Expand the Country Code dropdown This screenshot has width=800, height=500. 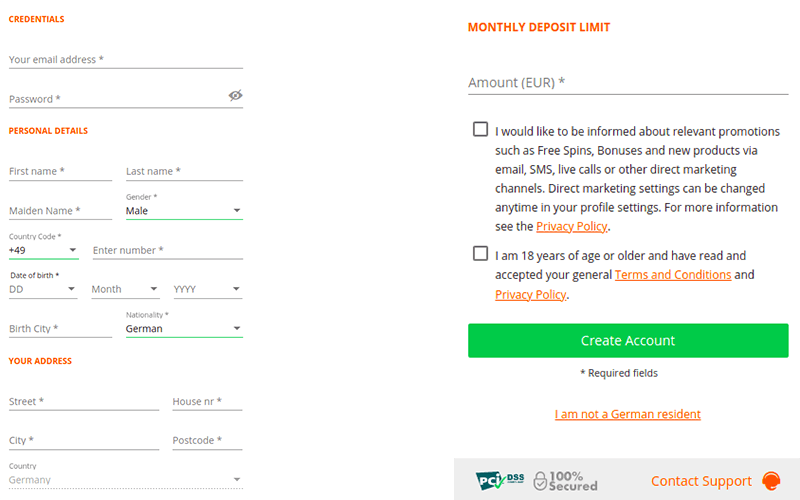click(x=43, y=250)
